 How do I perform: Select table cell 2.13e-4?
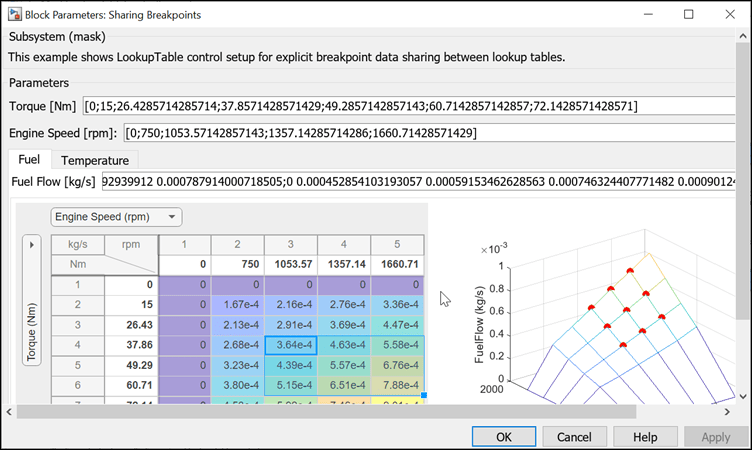237,325
